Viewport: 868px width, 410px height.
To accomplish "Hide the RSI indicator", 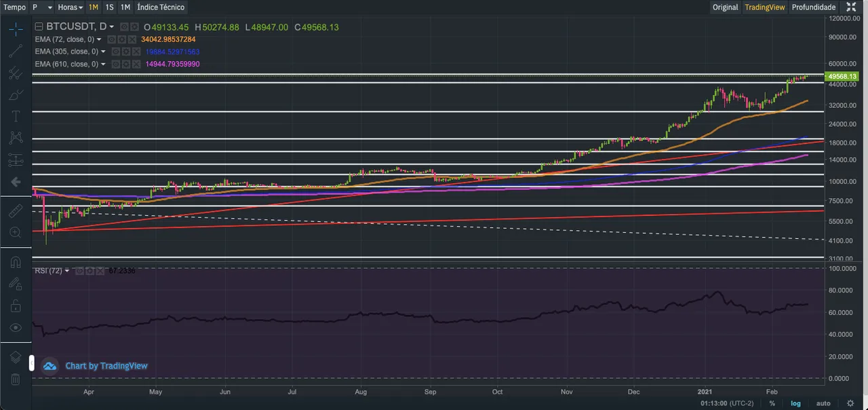I will click(79, 271).
